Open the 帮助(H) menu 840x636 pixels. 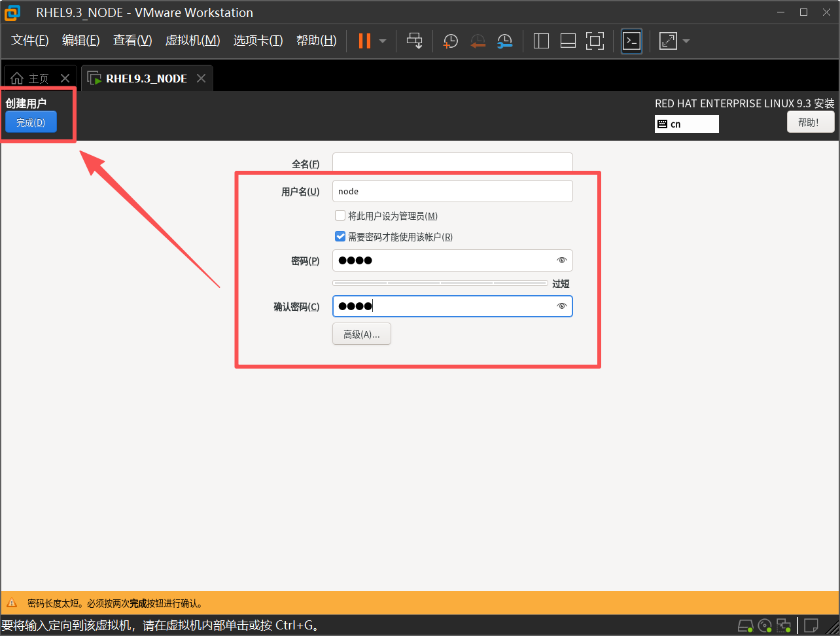pyautogui.click(x=317, y=41)
